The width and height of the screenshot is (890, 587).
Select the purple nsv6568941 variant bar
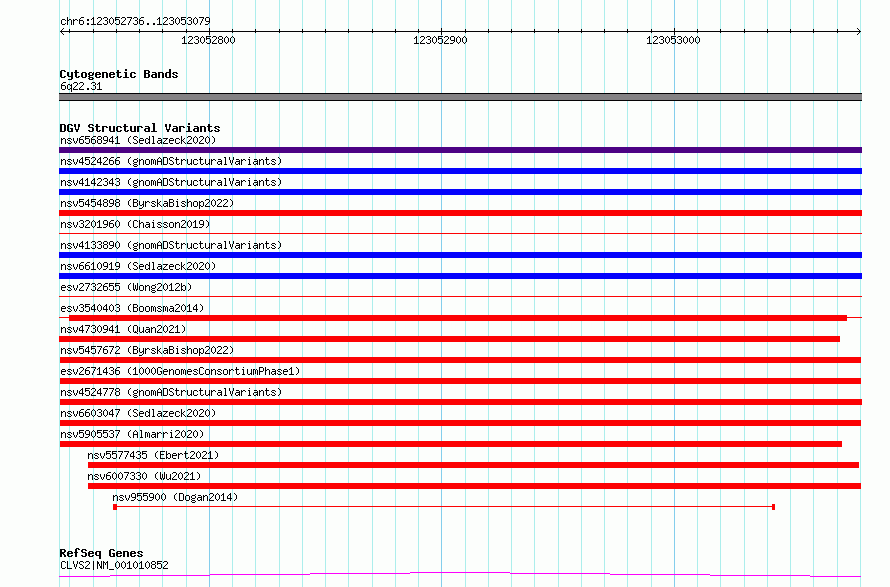tap(460, 150)
